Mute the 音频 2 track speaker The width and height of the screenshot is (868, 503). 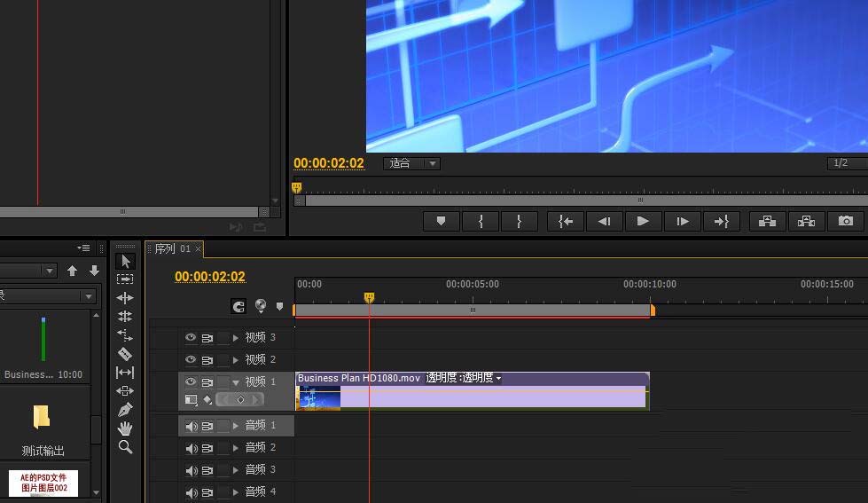tap(191, 448)
